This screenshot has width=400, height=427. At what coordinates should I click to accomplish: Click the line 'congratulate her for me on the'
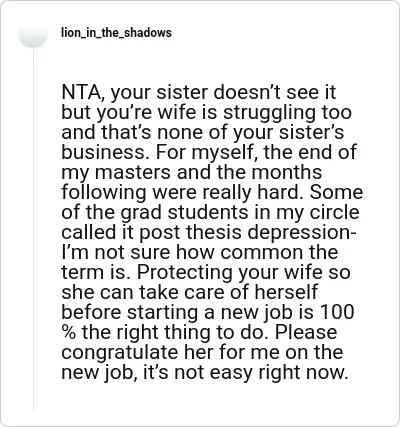202,352
